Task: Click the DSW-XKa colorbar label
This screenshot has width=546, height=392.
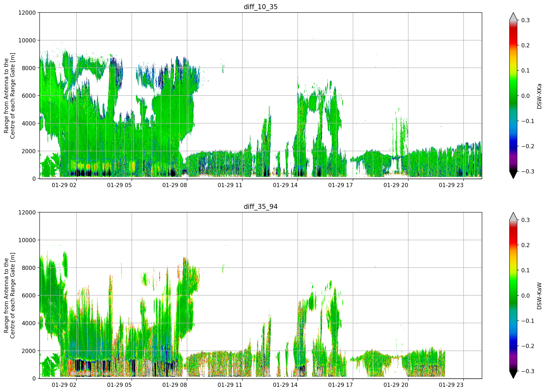Action: tap(539, 96)
